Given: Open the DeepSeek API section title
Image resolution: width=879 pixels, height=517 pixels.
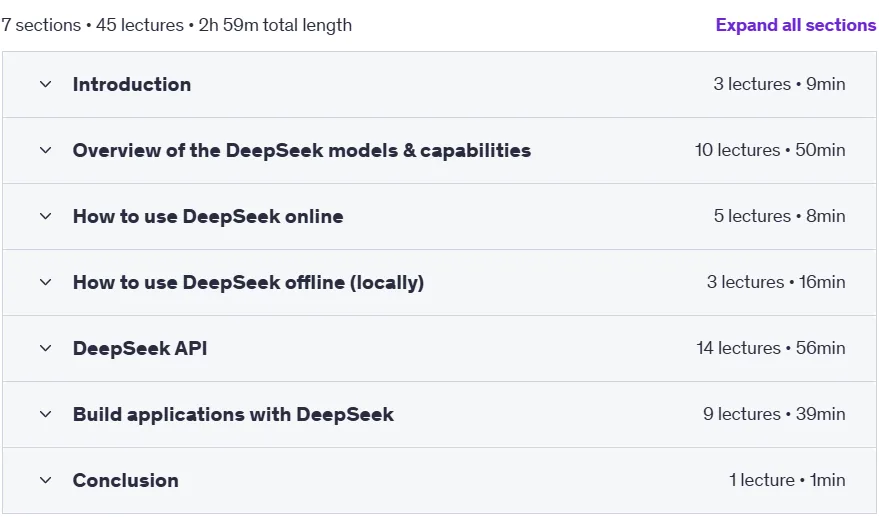Looking at the screenshot, I should (x=140, y=348).
